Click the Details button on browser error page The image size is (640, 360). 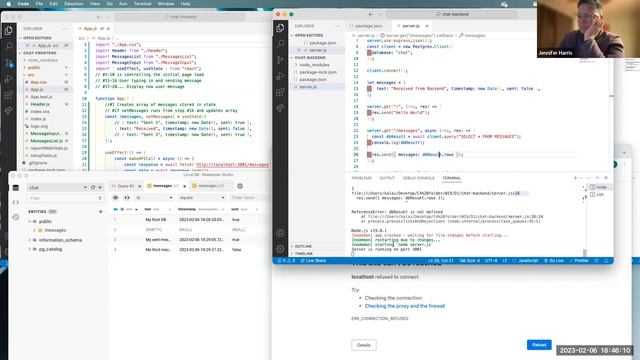[364, 345]
